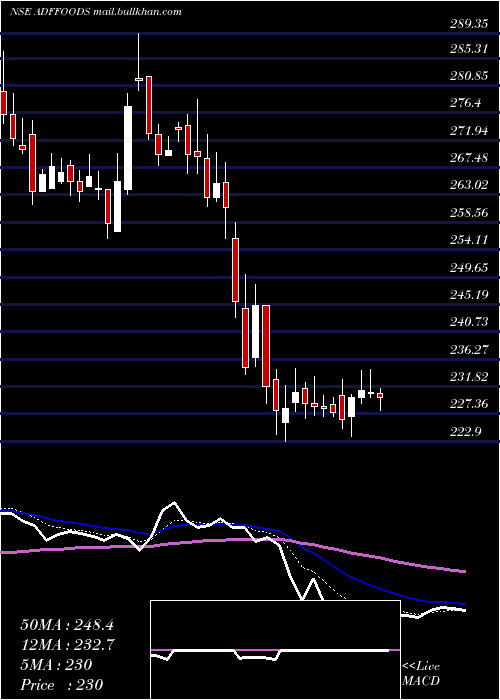
Task: Click the 50MA : 248.4 readout
Action: (65, 624)
